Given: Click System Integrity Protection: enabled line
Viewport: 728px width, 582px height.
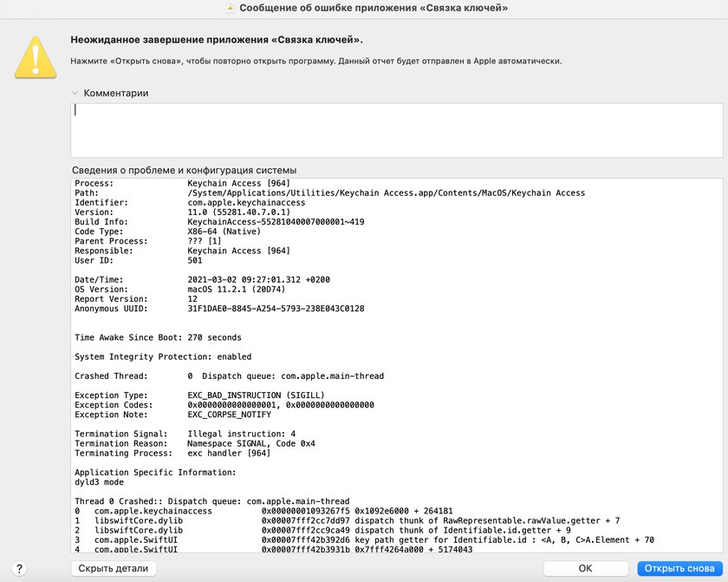Looking at the screenshot, I should point(163,356).
